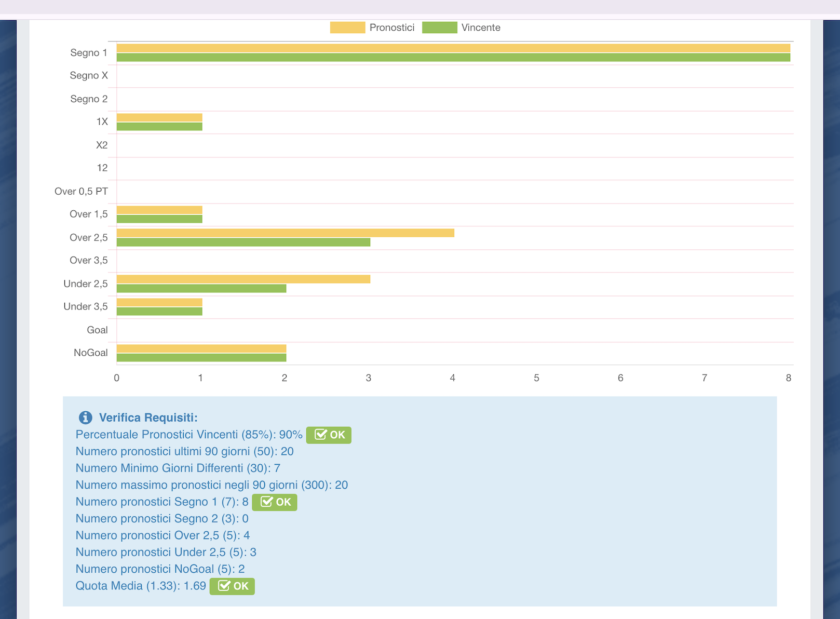The height and width of the screenshot is (619, 840).
Task: Click the OK checkmark badge for Percentuale Pronostici Vincenti
Action: [329, 435]
